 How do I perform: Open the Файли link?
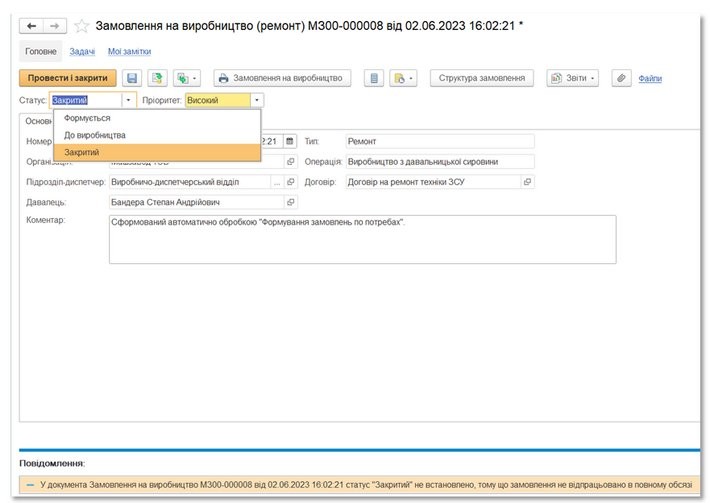[650, 77]
